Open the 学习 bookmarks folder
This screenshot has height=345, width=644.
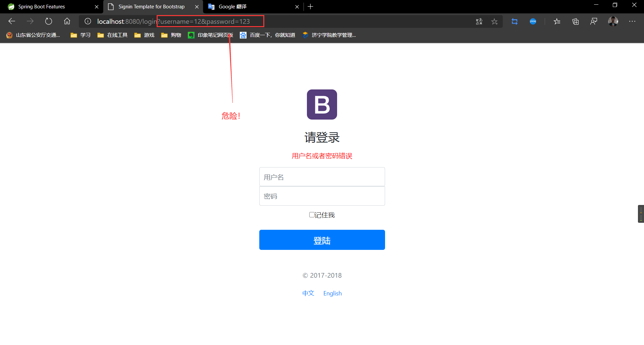(x=80, y=35)
